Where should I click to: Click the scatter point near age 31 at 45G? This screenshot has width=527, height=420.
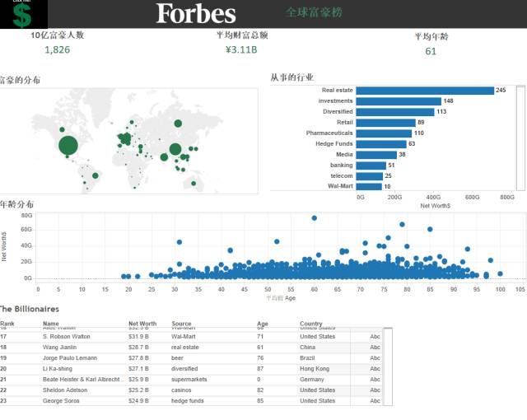pos(179,242)
